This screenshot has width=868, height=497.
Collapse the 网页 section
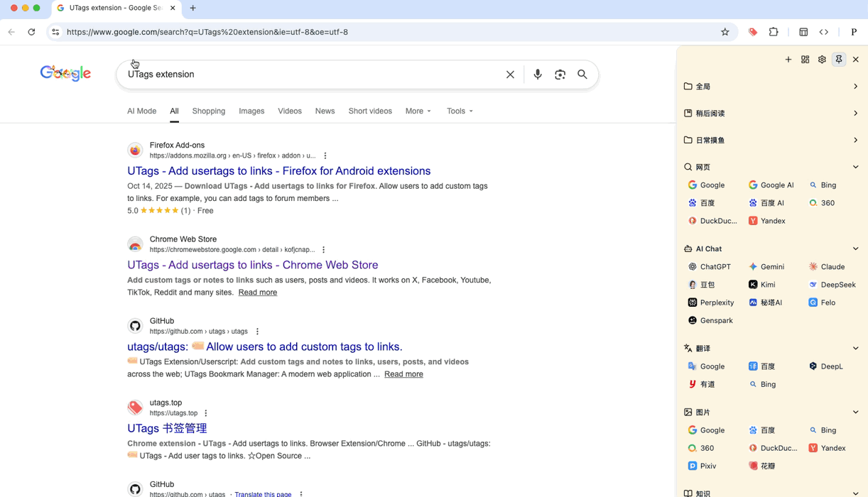pyautogui.click(x=855, y=167)
